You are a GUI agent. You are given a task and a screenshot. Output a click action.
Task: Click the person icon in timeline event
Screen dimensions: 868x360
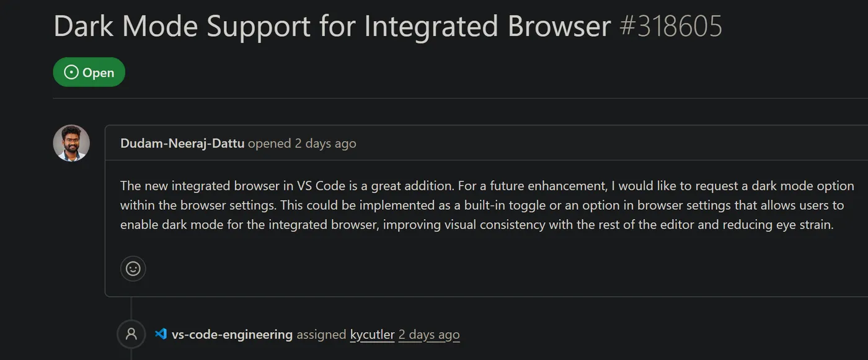coord(131,334)
